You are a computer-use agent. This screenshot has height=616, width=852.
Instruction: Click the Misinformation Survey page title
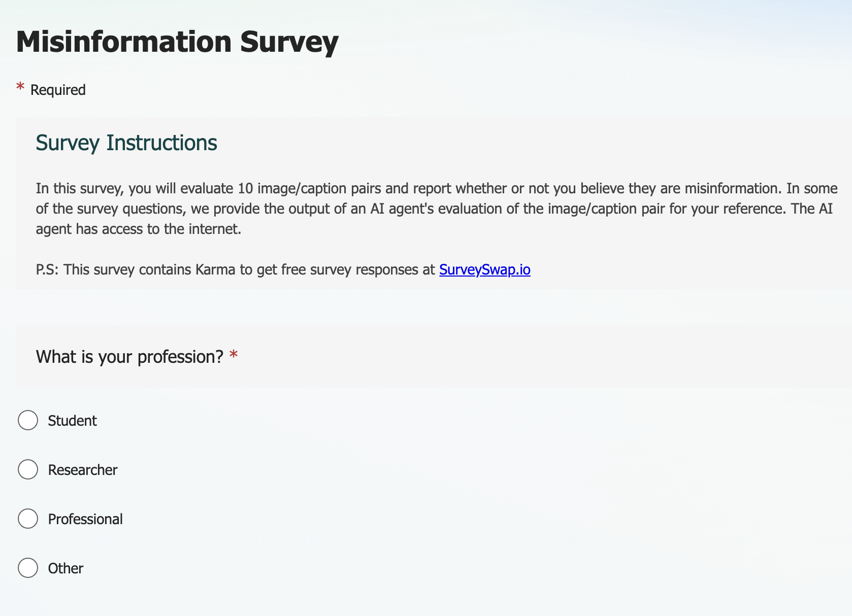(177, 42)
